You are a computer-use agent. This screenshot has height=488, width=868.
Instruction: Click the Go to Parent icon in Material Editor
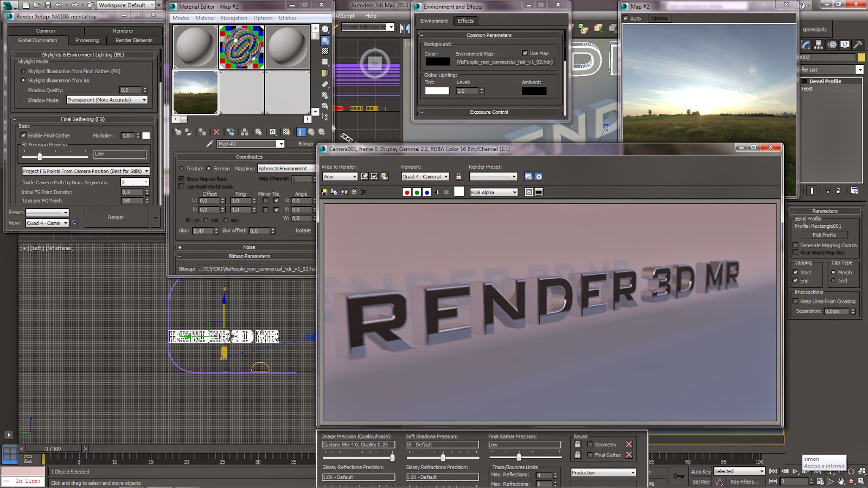311,132
